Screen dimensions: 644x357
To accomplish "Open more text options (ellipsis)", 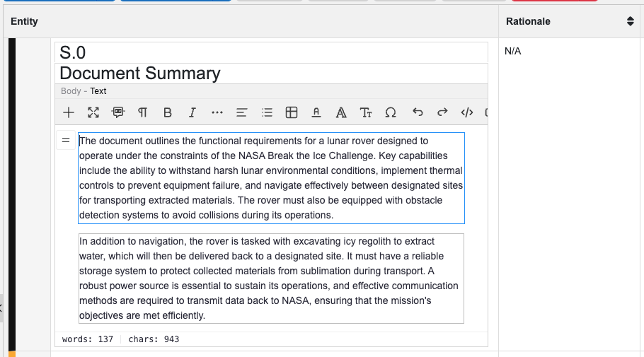I will (217, 112).
